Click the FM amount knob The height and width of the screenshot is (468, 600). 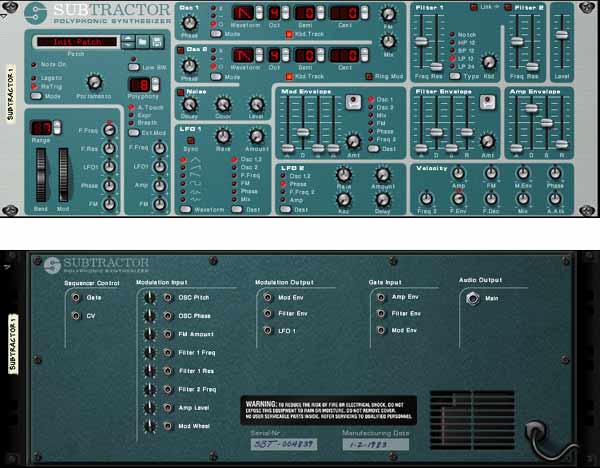pyautogui.click(x=388, y=15)
